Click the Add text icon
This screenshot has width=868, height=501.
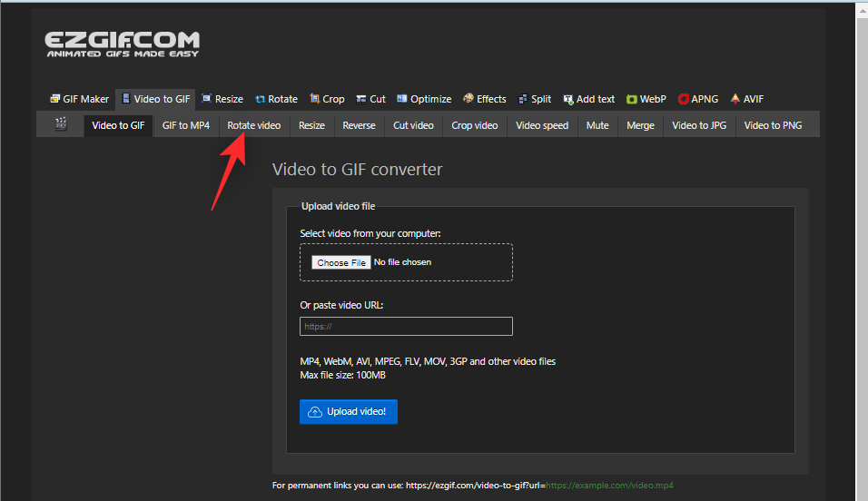click(568, 100)
